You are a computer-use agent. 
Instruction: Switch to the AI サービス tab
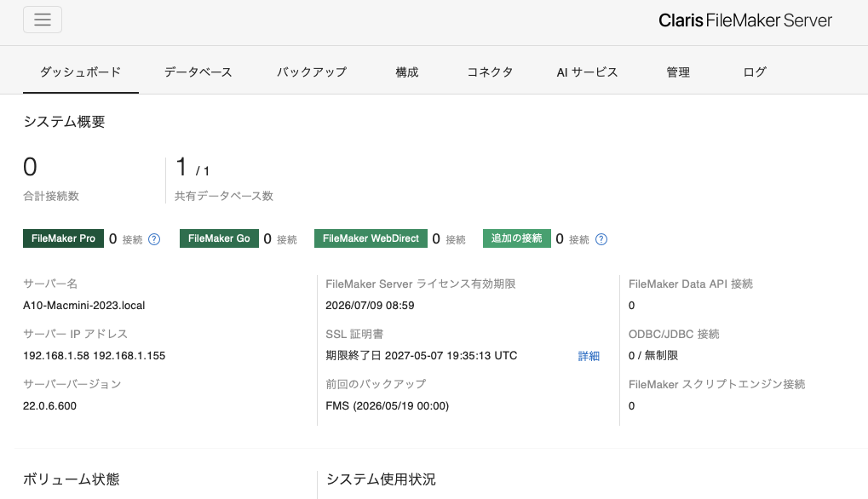[x=588, y=72]
